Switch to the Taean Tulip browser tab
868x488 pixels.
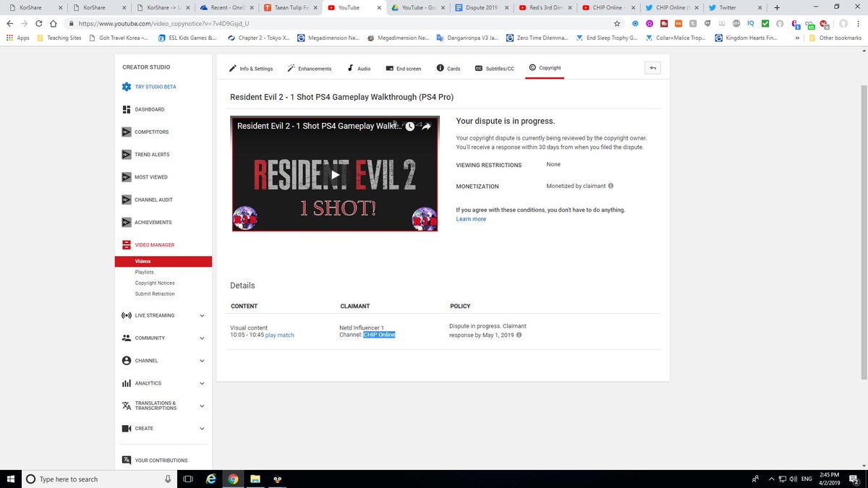[x=289, y=7]
